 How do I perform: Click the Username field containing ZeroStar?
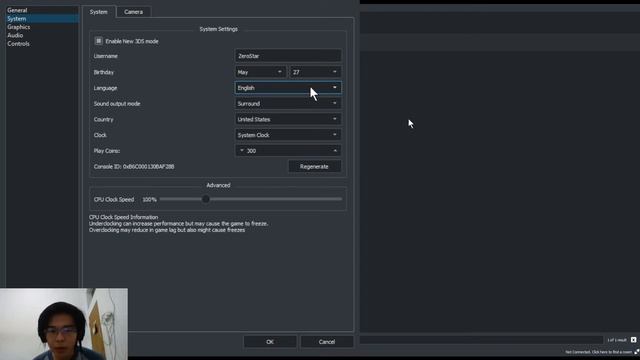[x=288, y=56]
